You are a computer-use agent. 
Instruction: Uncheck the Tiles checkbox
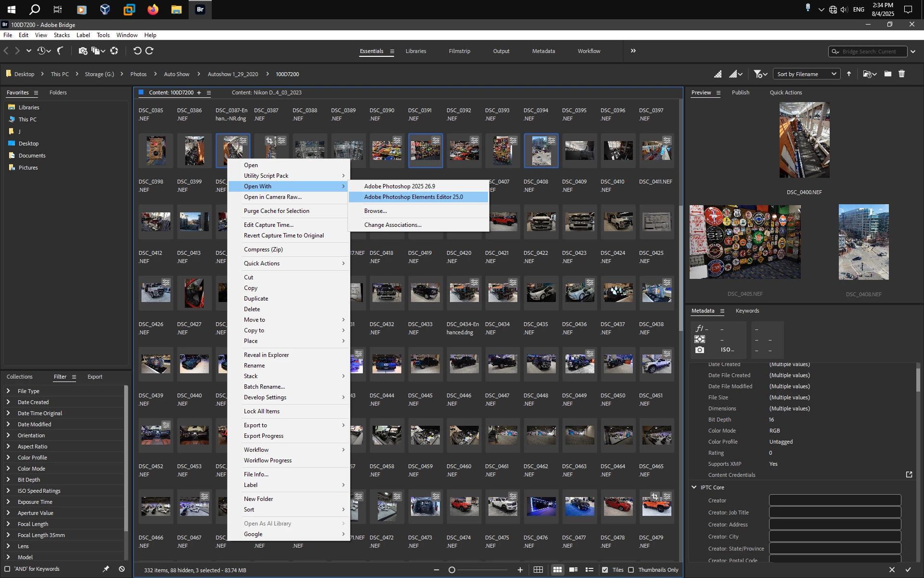[605, 570]
